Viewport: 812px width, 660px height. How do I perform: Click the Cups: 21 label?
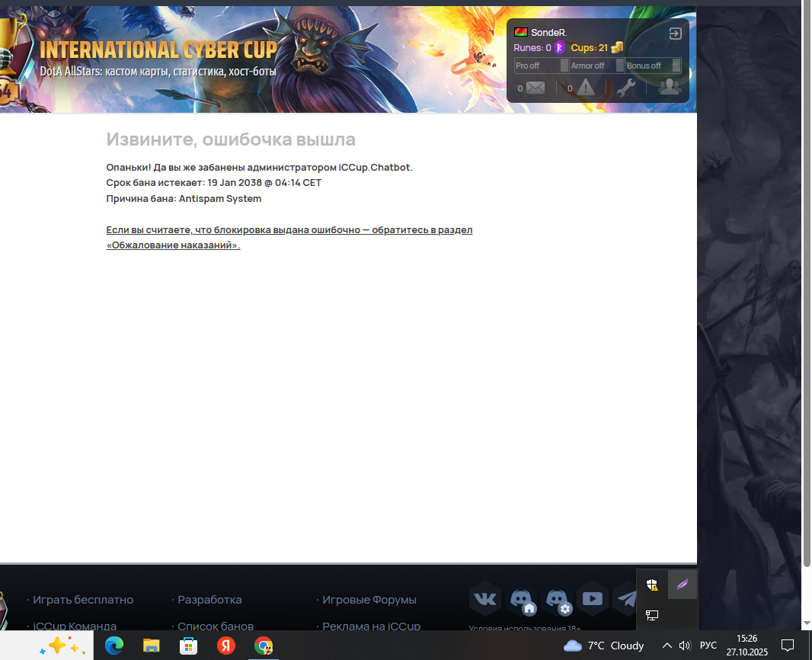click(x=590, y=48)
